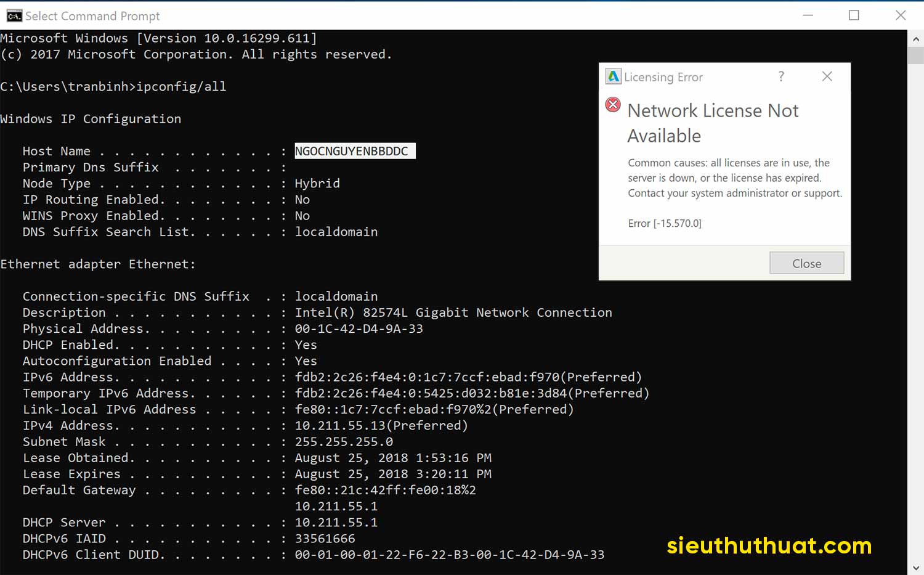This screenshot has height=575, width=924.
Task: Minimize the Command Prompt window
Action: pyautogui.click(x=808, y=15)
